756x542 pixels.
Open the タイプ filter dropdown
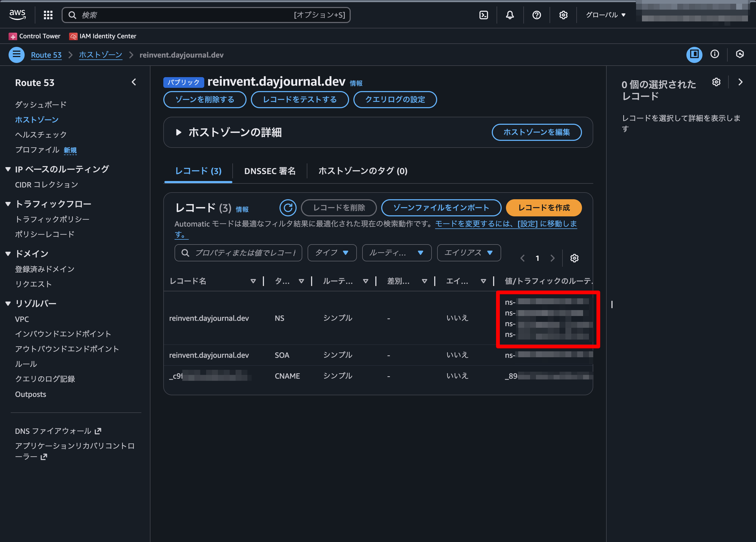tap(332, 253)
